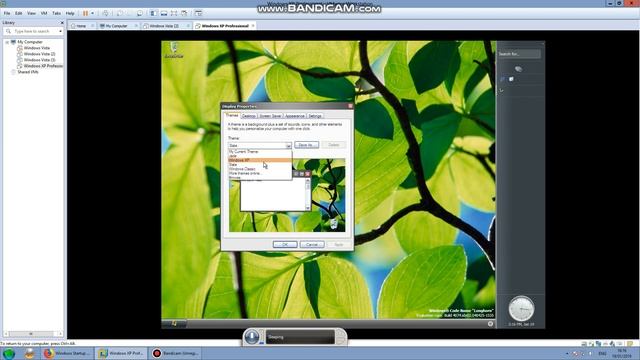The width and height of the screenshot is (640, 360).
Task: Click the console view toolbar icon
Action: [198, 13]
